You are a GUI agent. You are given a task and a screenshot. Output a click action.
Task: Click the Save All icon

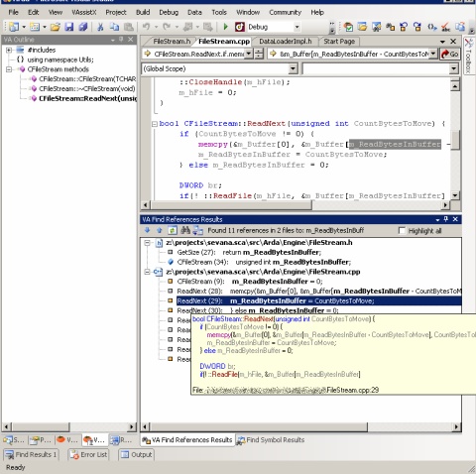(82, 27)
